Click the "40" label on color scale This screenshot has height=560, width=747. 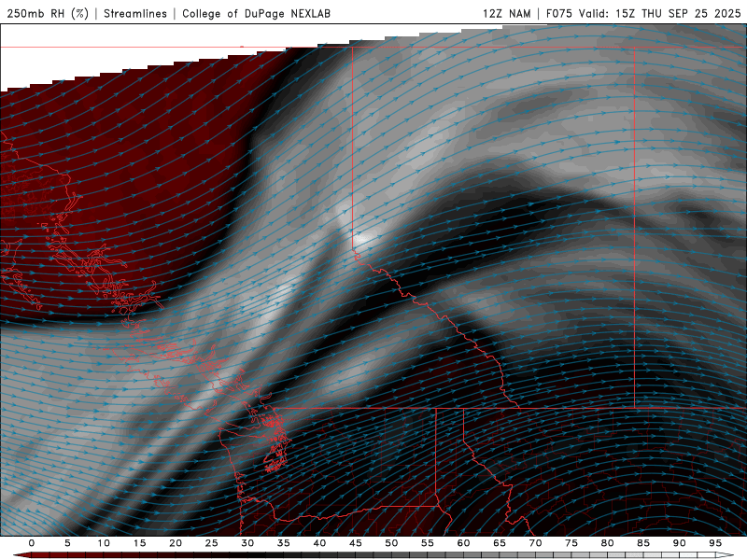[319, 543]
